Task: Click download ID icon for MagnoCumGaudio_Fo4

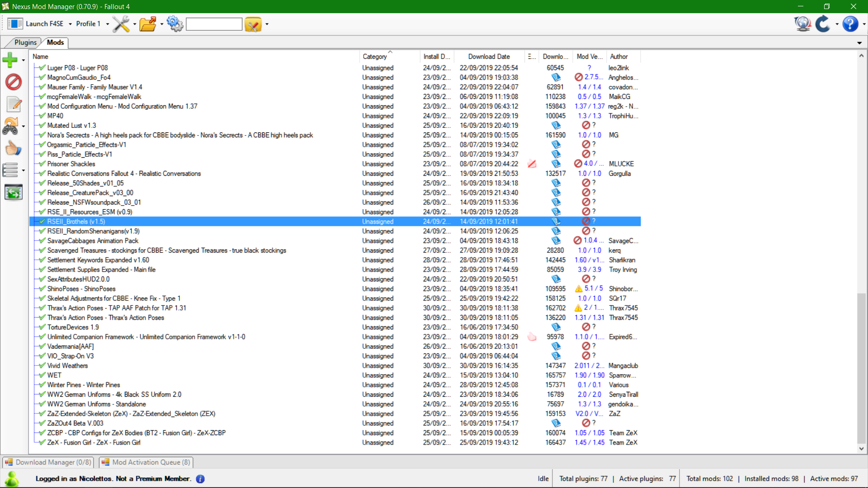Action: tap(556, 77)
